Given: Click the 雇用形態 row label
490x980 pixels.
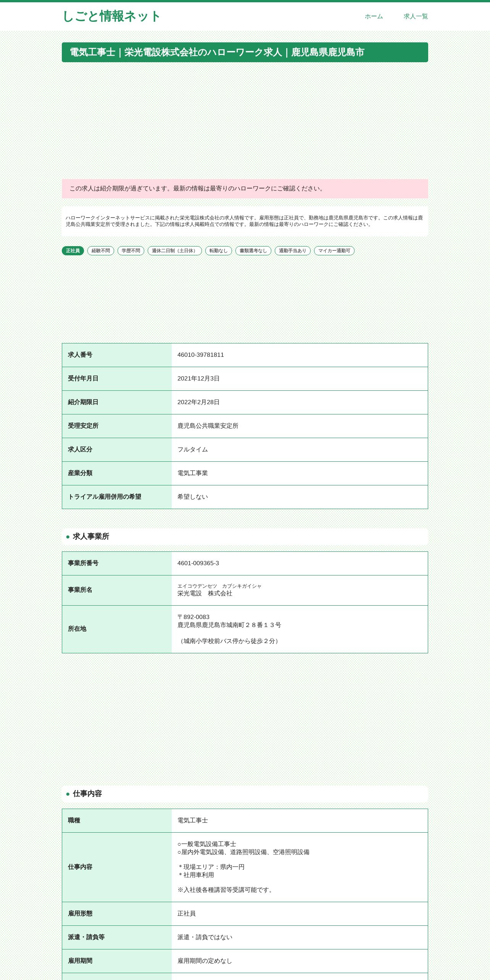Looking at the screenshot, I should (80, 914).
